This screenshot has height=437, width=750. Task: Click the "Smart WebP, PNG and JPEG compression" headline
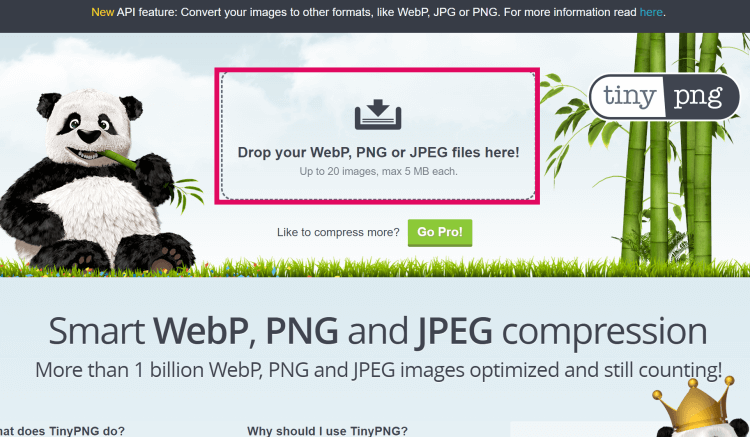tap(377, 331)
